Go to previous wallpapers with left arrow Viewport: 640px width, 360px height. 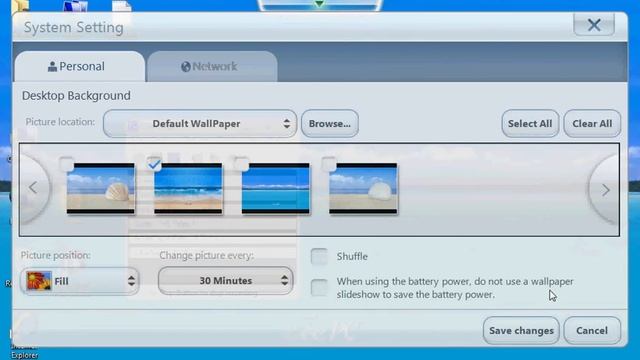coord(33,188)
